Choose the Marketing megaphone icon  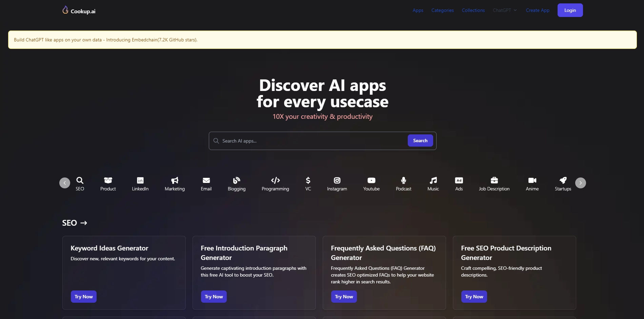coord(175,180)
